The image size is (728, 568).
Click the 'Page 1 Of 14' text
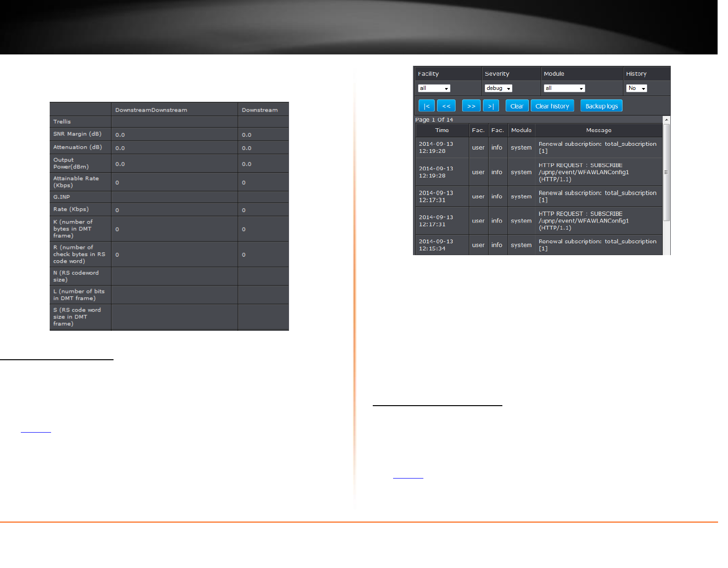434,120
